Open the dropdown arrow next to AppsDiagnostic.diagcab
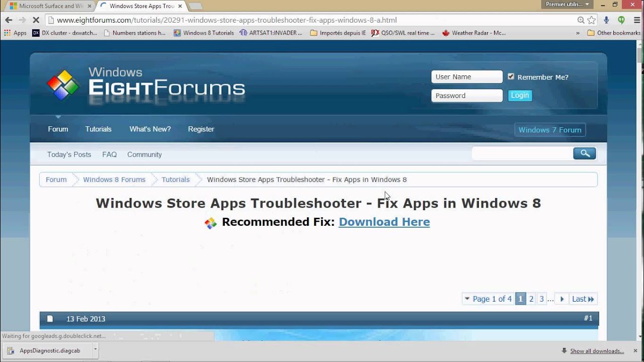The image size is (644, 362). tap(95, 350)
